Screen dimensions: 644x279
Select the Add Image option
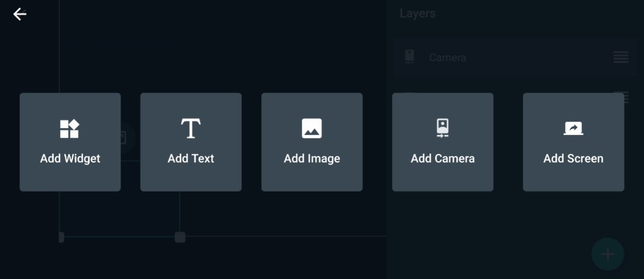coord(311,142)
